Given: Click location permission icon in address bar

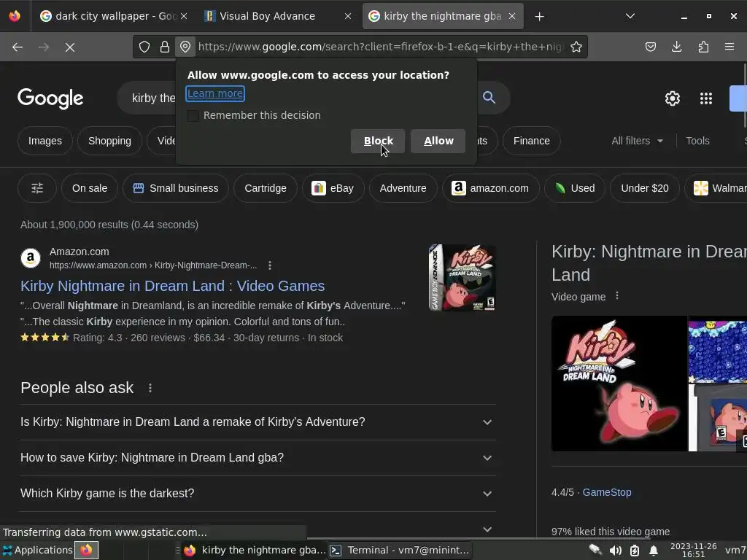Looking at the screenshot, I should click(x=185, y=47).
